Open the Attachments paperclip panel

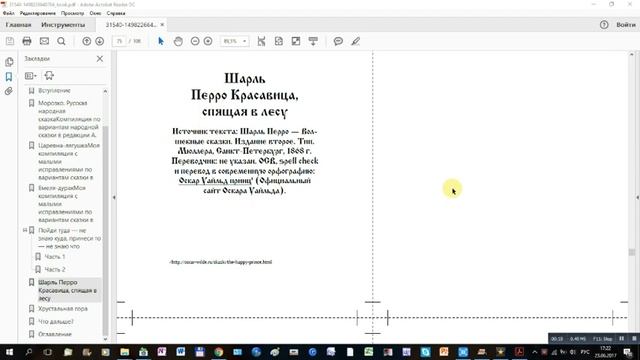(x=9, y=91)
